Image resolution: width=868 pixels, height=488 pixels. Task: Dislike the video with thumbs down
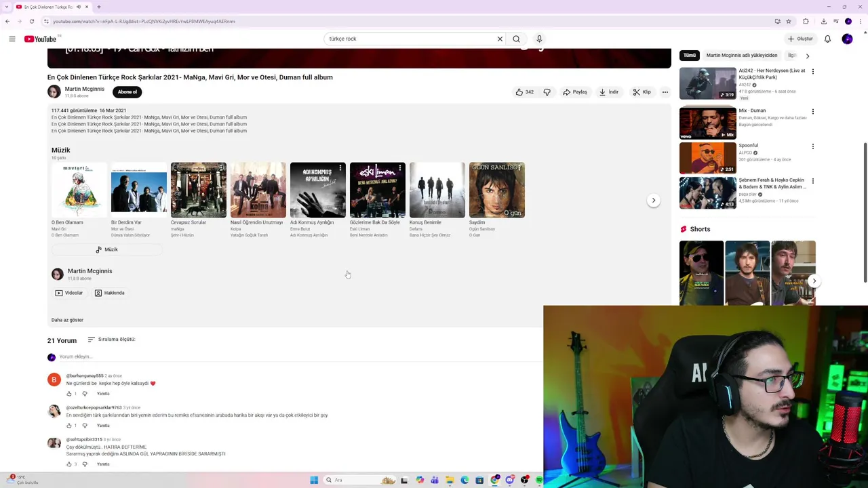[547, 92]
